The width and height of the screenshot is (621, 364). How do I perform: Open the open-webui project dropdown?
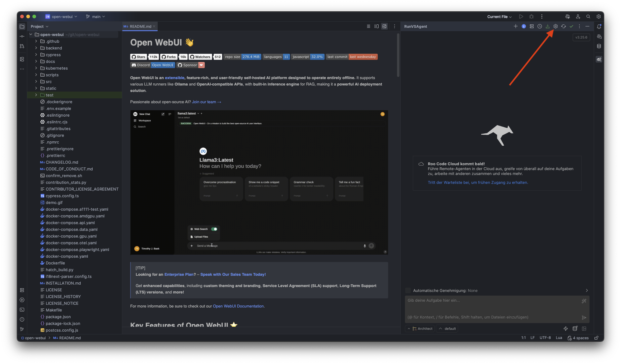pyautogui.click(x=61, y=16)
